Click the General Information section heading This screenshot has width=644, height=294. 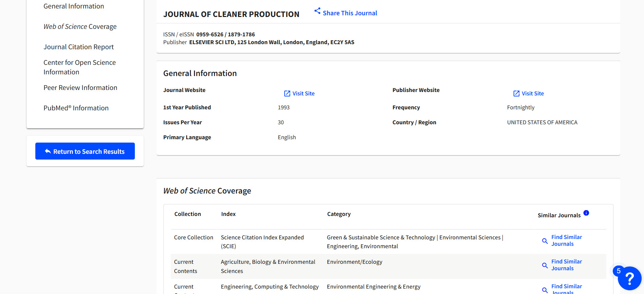coord(200,73)
